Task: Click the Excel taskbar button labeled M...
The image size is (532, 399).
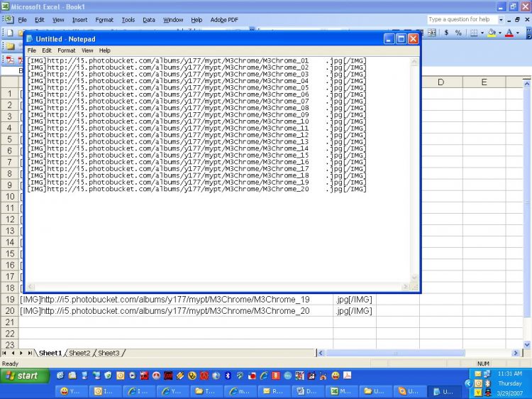Action: pyautogui.click(x=341, y=391)
